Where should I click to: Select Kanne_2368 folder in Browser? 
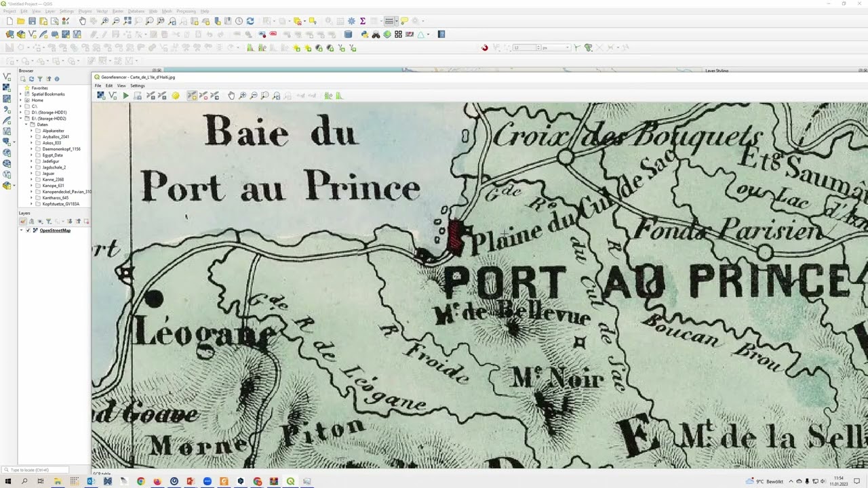point(53,180)
